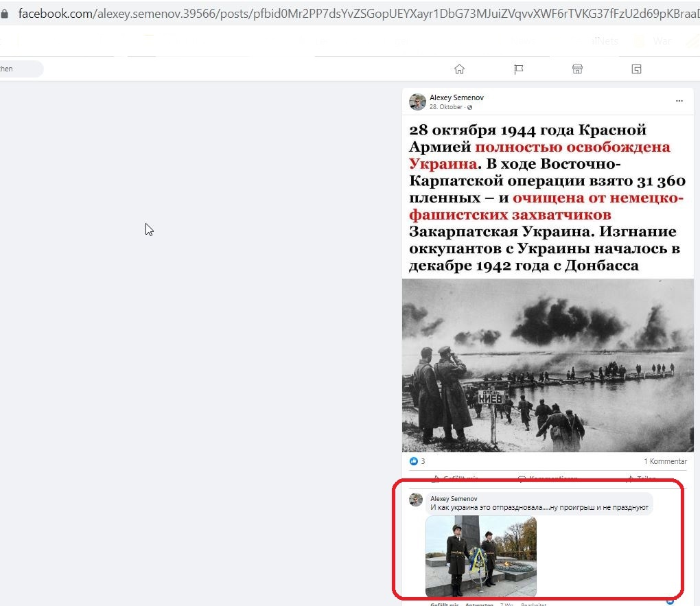Open the 1 Kommentar link
The image size is (700, 606).
(665, 461)
